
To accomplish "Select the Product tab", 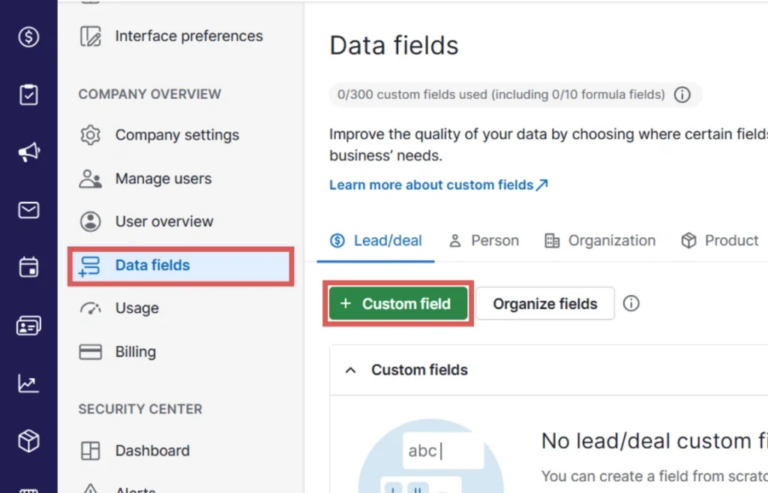I will (x=720, y=240).
